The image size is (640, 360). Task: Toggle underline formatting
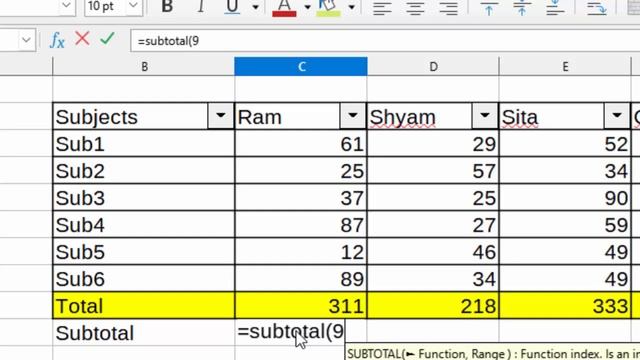[232, 7]
